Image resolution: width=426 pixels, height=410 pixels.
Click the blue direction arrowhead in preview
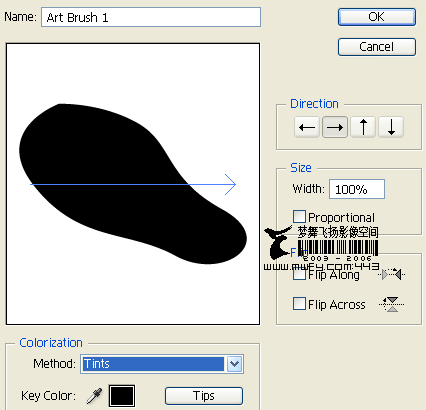point(230,184)
